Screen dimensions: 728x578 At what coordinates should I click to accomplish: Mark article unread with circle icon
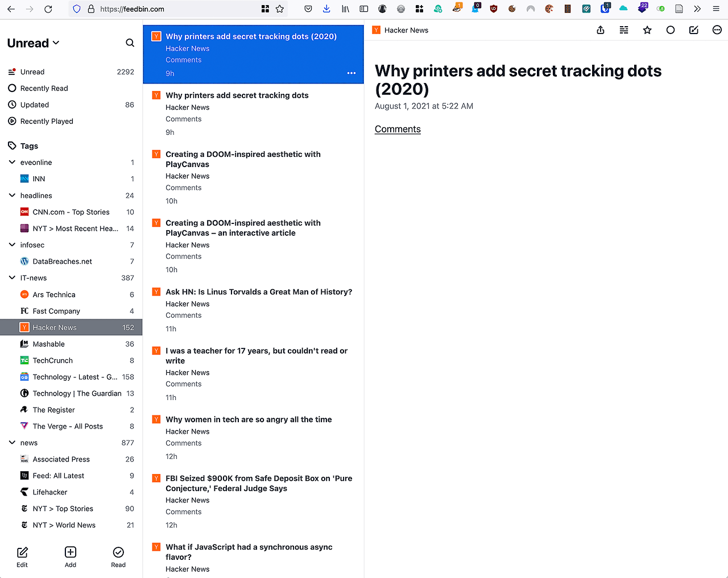pyautogui.click(x=671, y=30)
